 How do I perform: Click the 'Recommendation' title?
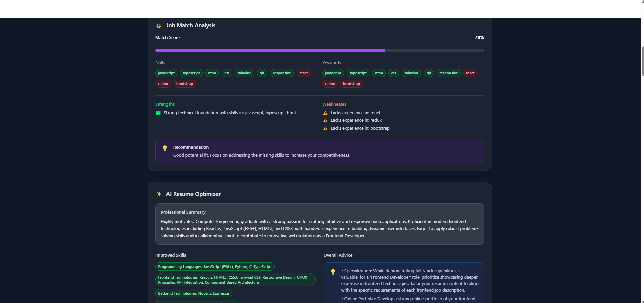(191, 147)
